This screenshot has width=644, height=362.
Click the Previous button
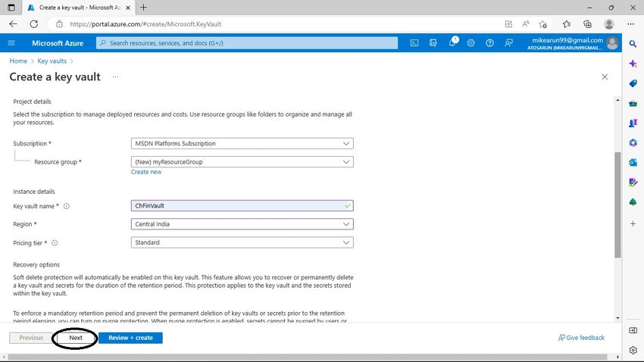(31, 338)
